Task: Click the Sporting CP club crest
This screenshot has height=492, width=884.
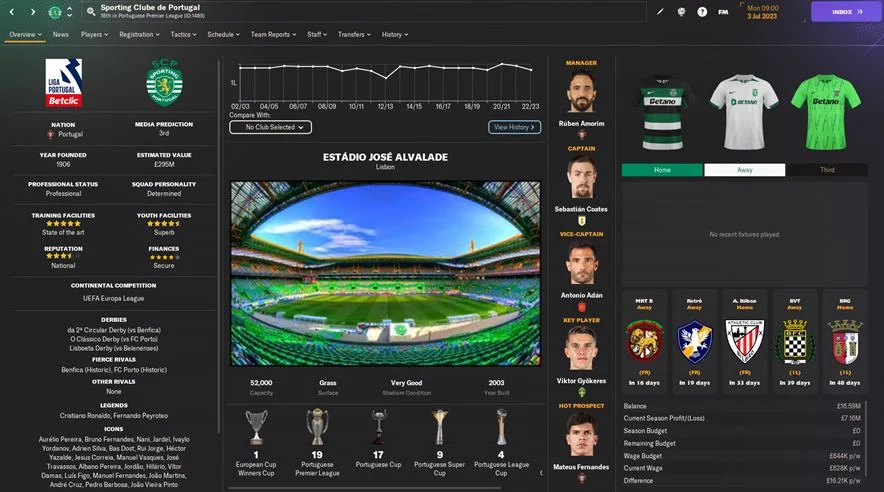Action: 164,83
